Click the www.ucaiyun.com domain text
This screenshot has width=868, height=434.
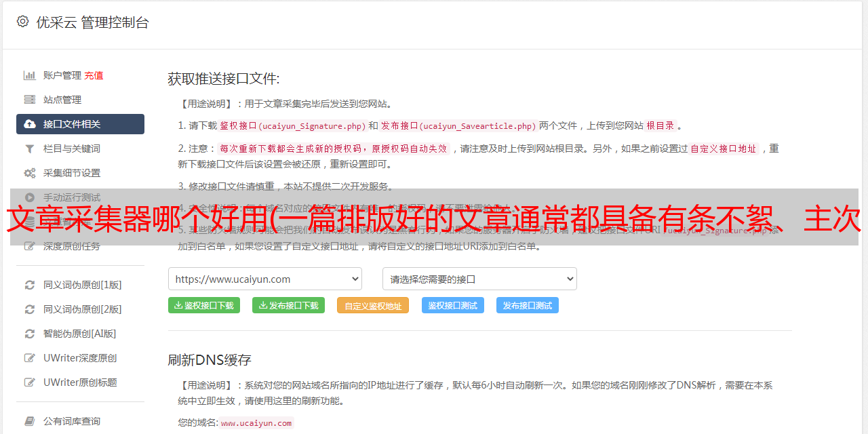tap(256, 422)
